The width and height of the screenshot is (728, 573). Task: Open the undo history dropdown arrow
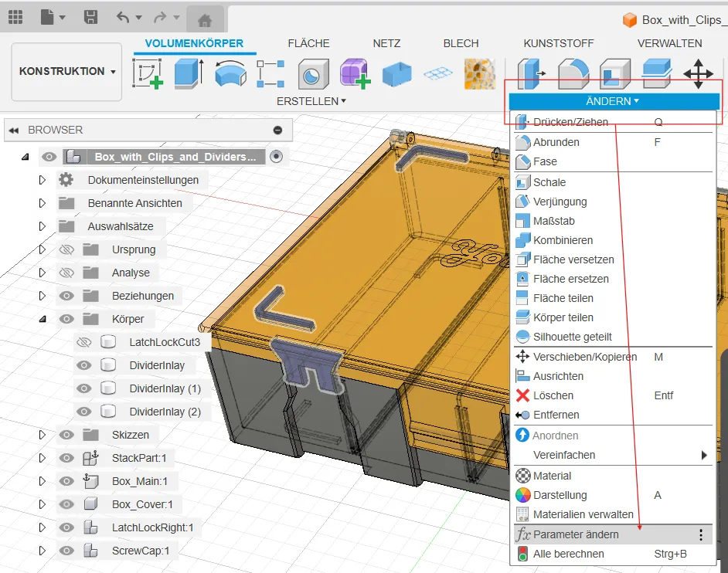(139, 18)
